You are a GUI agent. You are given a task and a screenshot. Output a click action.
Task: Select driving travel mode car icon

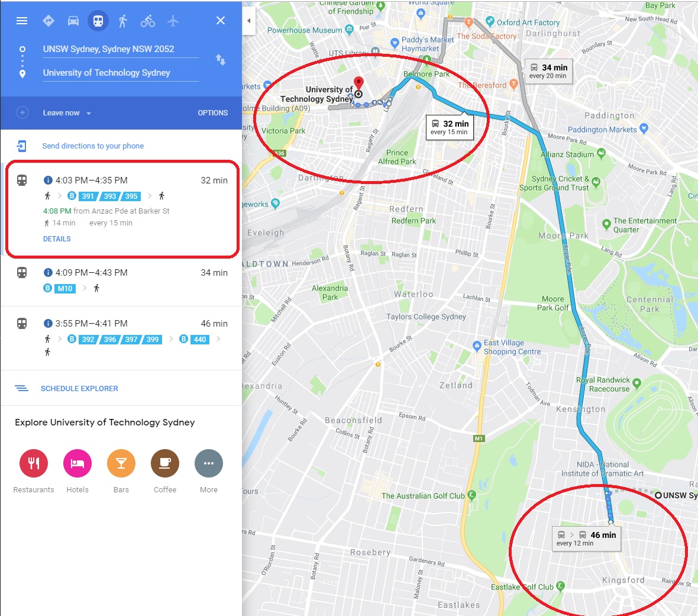tap(73, 21)
